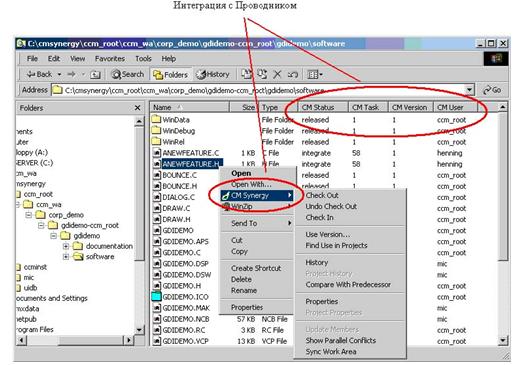Click Folders pane scroll up arrow

click(x=139, y=121)
